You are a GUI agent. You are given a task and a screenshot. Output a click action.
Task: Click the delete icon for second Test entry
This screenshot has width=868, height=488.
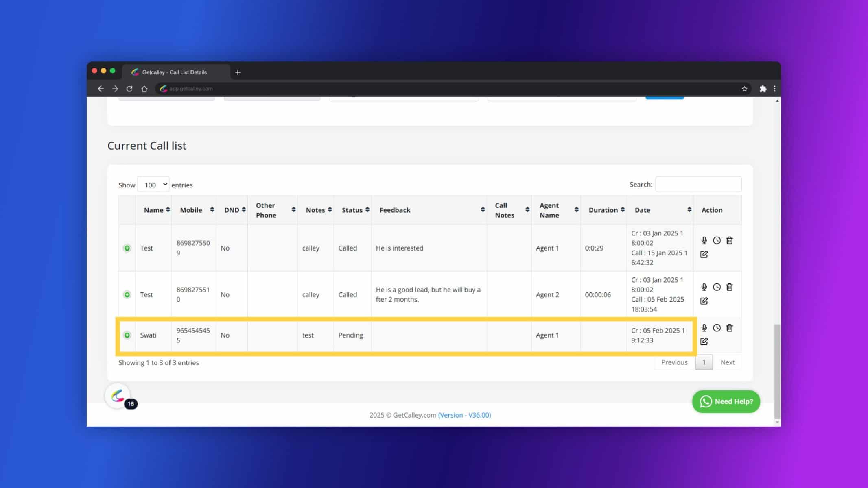pos(729,287)
